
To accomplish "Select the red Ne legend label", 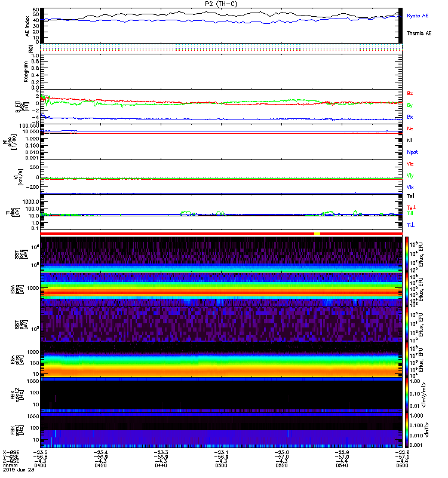I will click(x=410, y=128).
